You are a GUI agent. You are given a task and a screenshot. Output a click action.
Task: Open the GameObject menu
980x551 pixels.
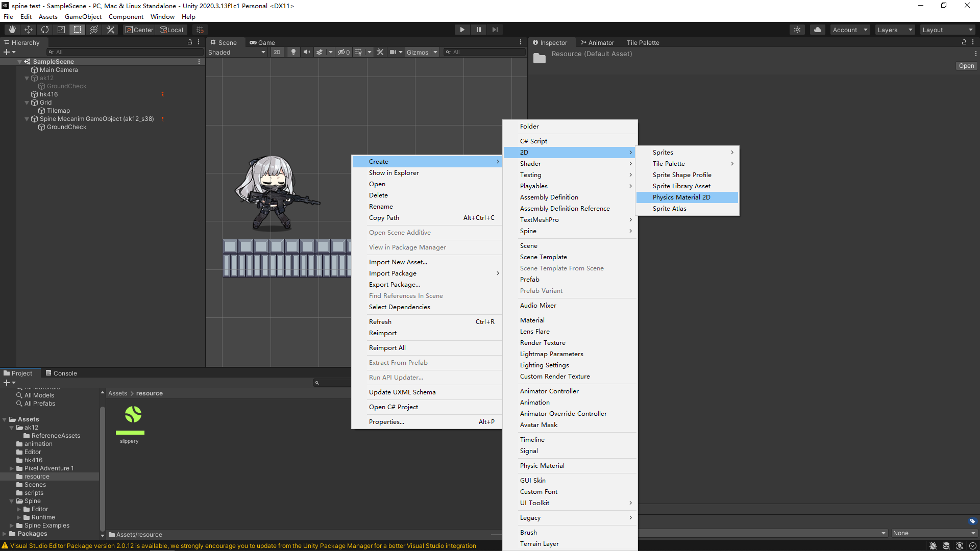coord(83,16)
